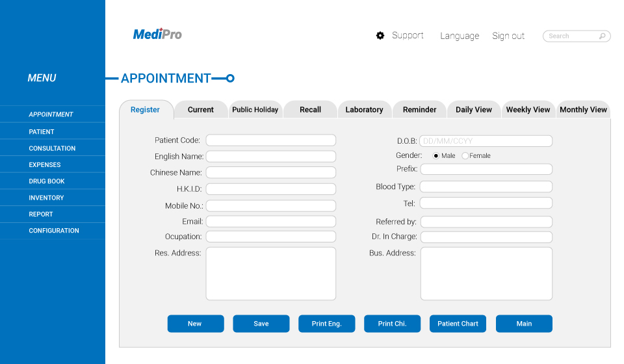Open Patient from the sidebar menu
This screenshot has height=364, width=624.
[x=42, y=131]
